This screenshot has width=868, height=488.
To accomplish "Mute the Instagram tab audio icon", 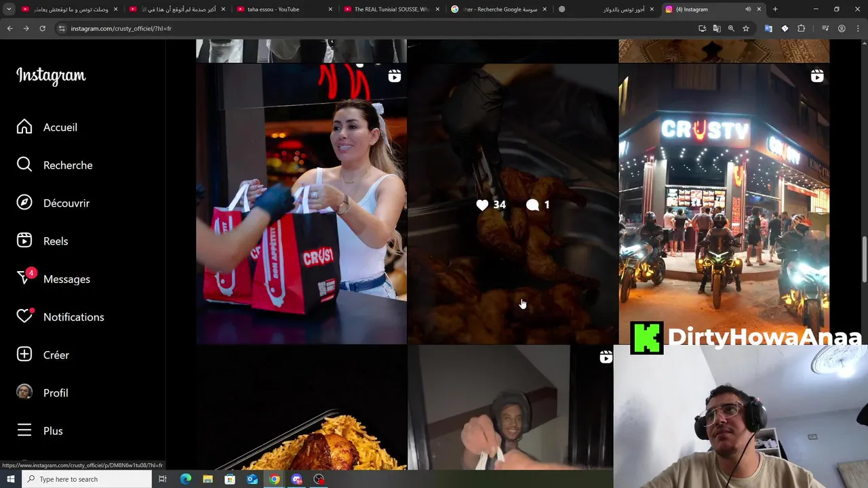I will click(748, 9).
